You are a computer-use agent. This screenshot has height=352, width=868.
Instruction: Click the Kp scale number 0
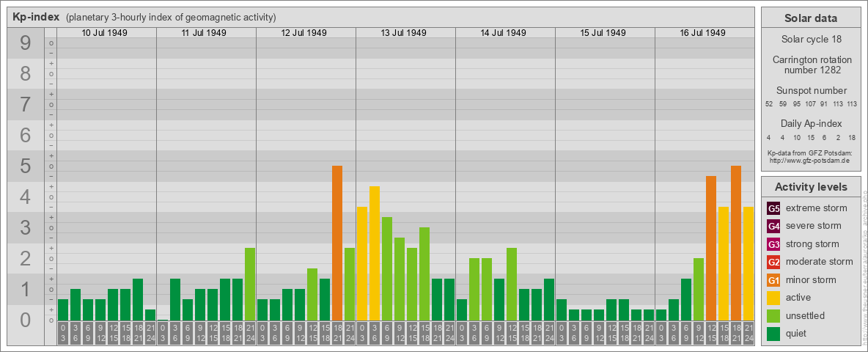click(25, 320)
